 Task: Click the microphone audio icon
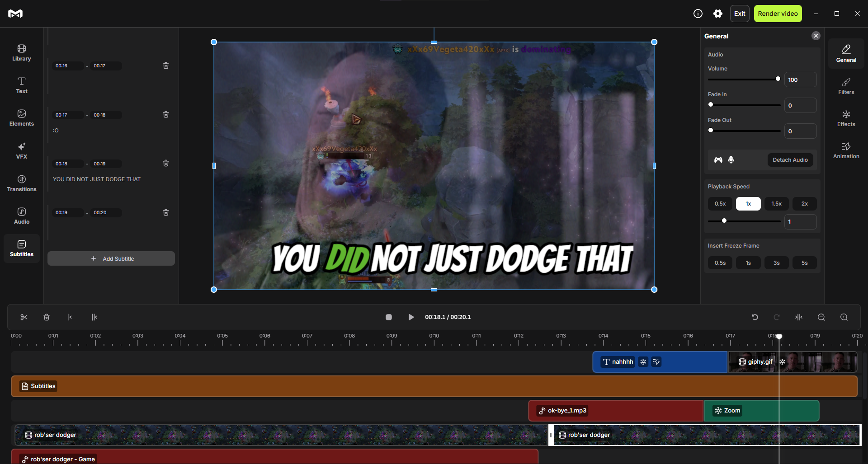tap(731, 160)
